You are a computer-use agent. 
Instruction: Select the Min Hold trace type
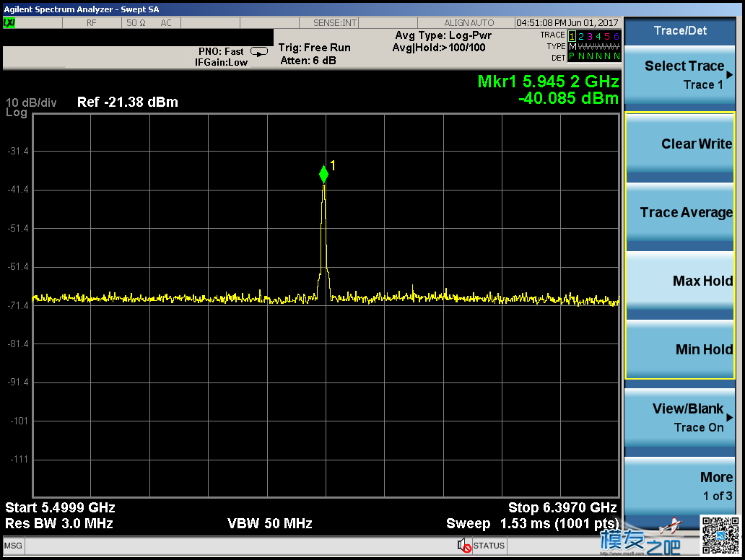(x=680, y=349)
